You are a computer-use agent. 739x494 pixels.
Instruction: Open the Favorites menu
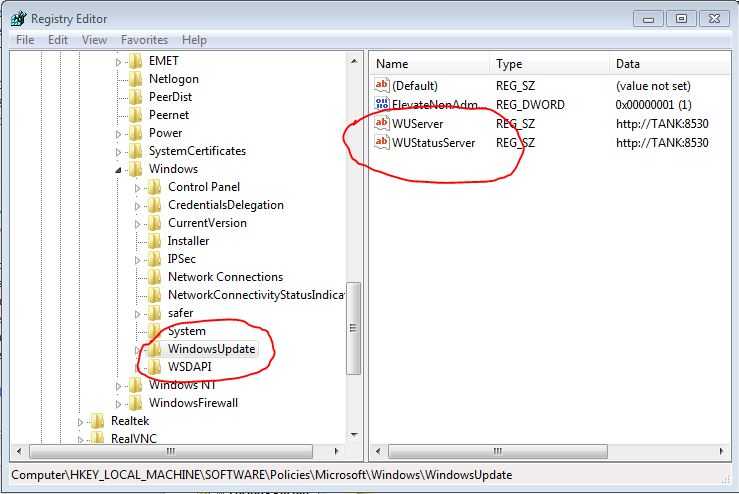point(144,40)
